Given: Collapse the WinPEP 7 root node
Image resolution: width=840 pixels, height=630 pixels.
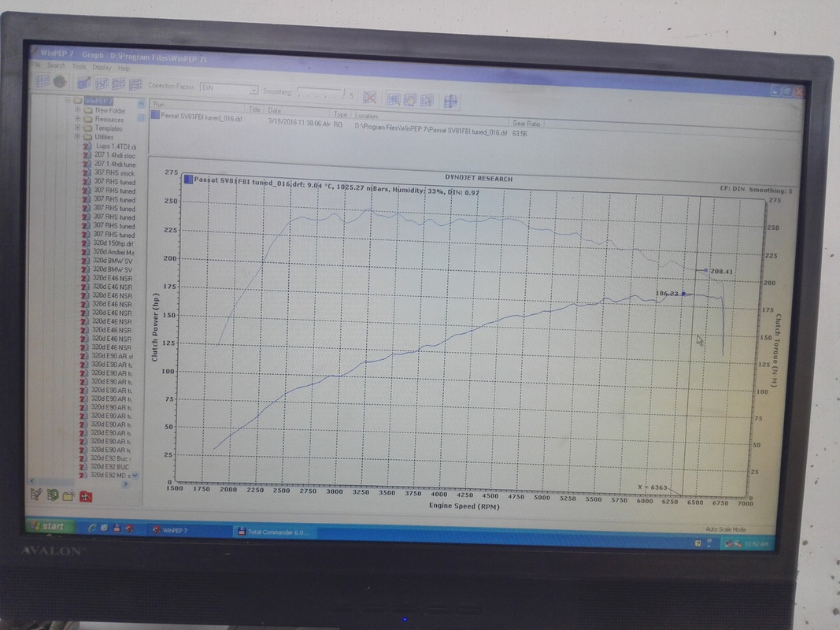Looking at the screenshot, I should pos(68,100).
